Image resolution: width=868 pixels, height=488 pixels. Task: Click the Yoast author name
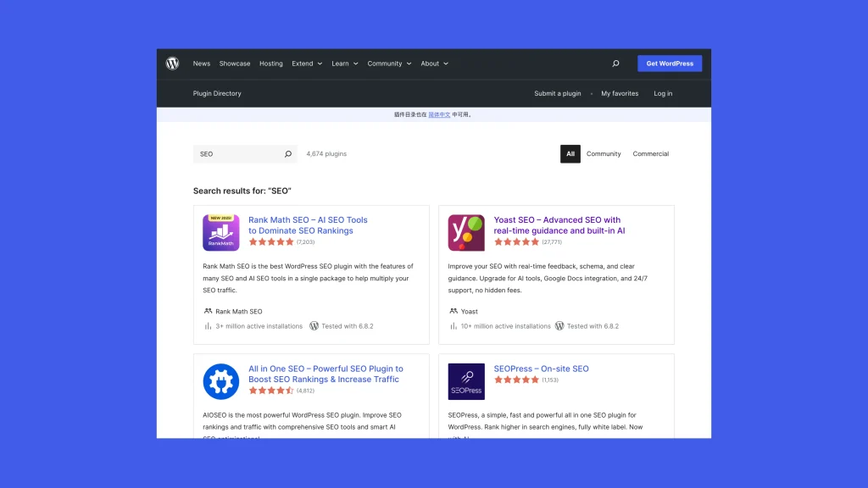[x=469, y=312]
